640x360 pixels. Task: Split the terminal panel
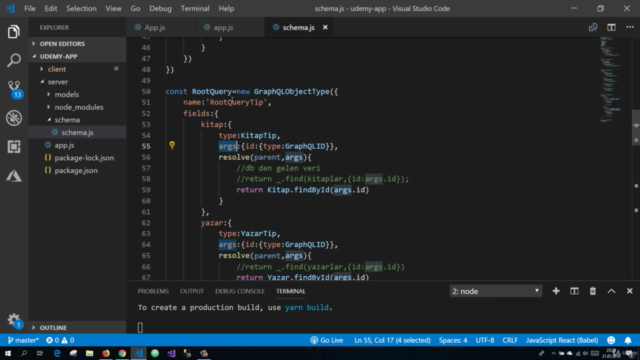(x=574, y=291)
